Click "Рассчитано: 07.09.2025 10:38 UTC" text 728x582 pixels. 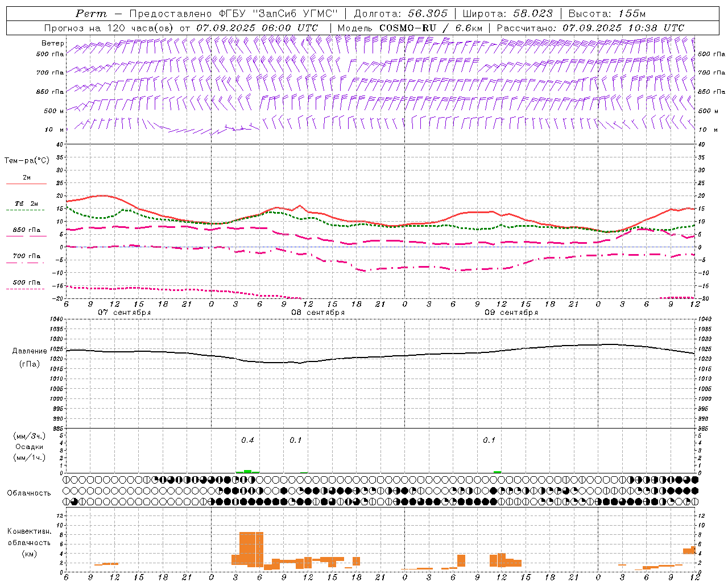[x=590, y=28]
